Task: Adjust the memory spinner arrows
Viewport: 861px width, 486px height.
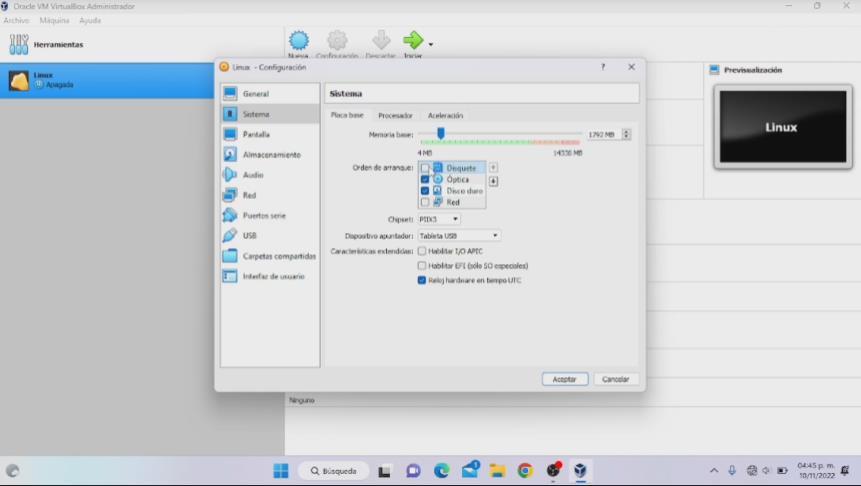Action: 626,135
